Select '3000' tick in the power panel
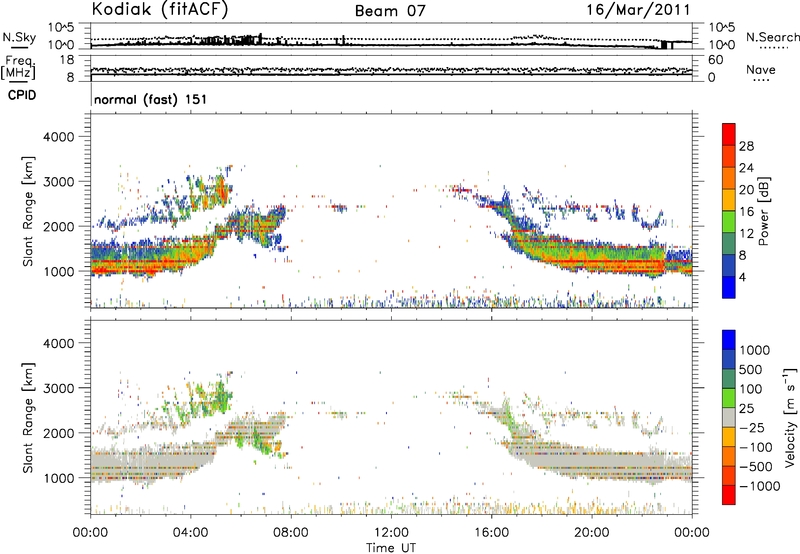 (x=59, y=182)
